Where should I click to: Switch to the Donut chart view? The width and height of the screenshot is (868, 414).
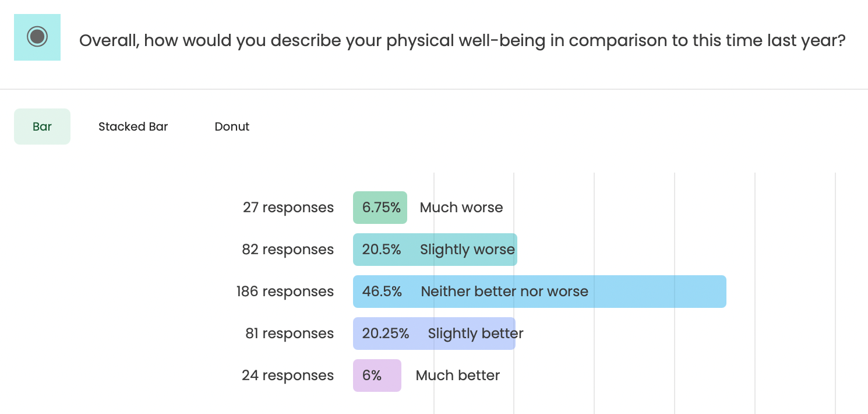click(x=232, y=127)
